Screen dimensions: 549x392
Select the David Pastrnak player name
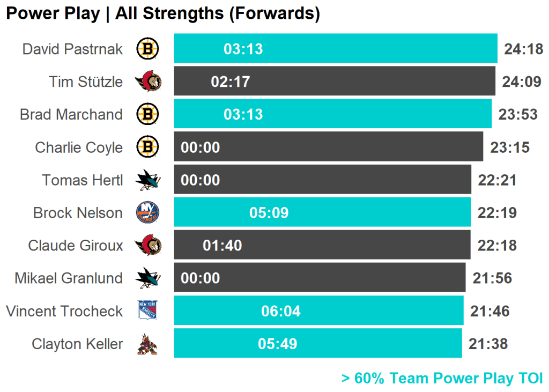coord(72,49)
